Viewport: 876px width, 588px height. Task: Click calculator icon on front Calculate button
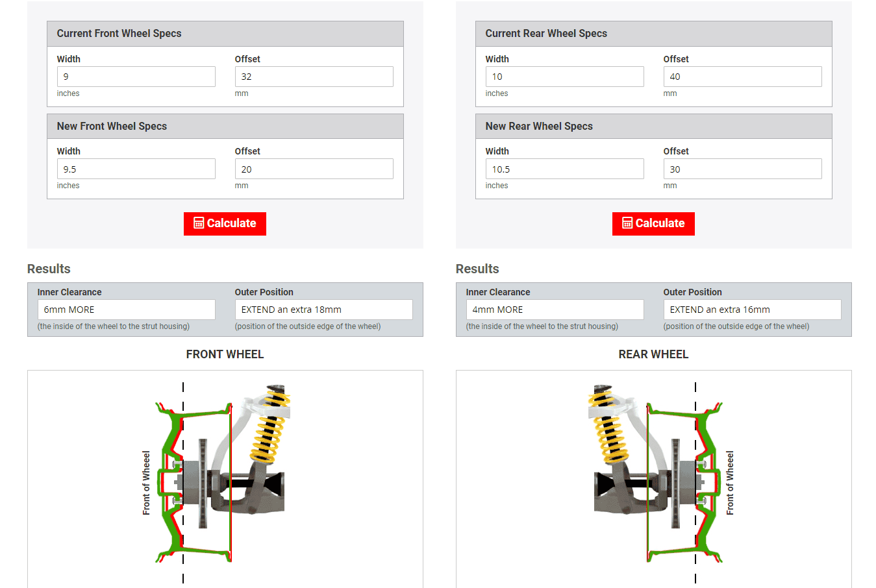pos(199,223)
